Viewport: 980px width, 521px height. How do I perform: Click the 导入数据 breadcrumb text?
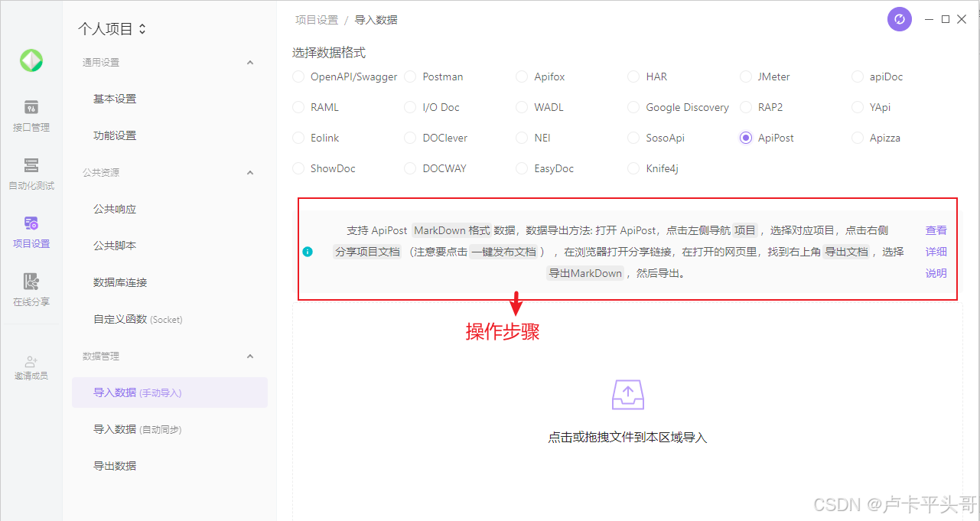tap(376, 20)
